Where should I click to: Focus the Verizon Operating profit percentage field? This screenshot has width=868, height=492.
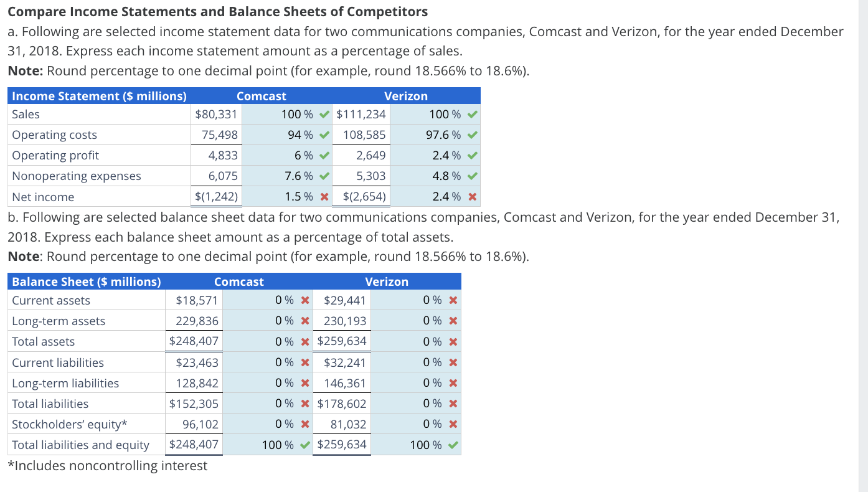click(x=435, y=156)
